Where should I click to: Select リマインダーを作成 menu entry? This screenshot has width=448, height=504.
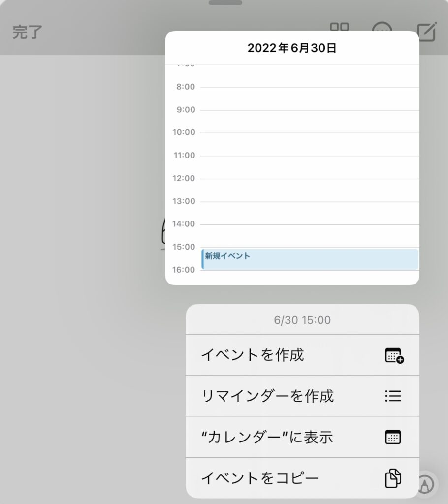coord(302,396)
